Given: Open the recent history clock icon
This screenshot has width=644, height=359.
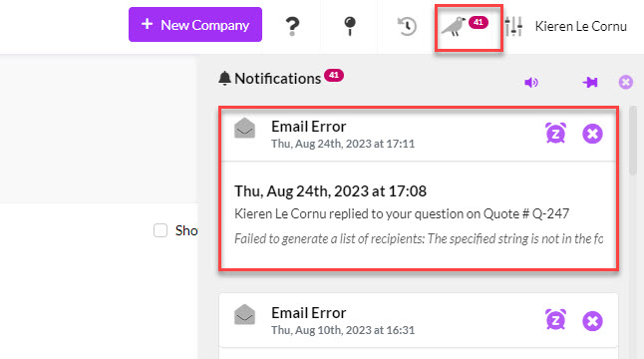Looking at the screenshot, I should pos(407,26).
